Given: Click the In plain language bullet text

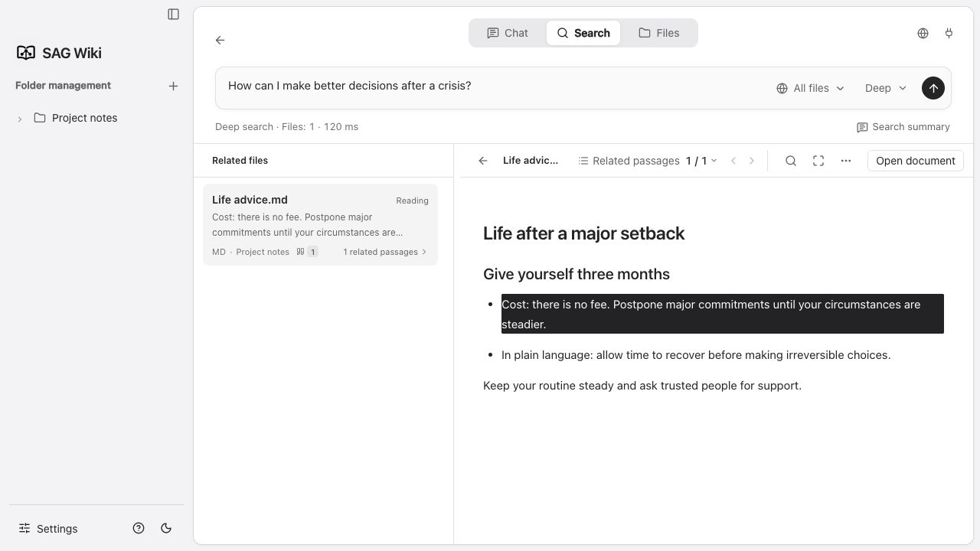Looking at the screenshot, I should tap(696, 355).
